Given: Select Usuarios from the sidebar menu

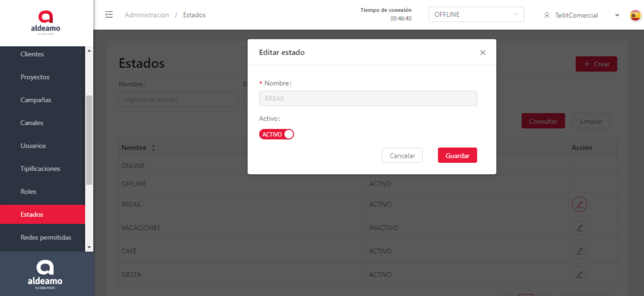Looking at the screenshot, I should click(33, 146).
